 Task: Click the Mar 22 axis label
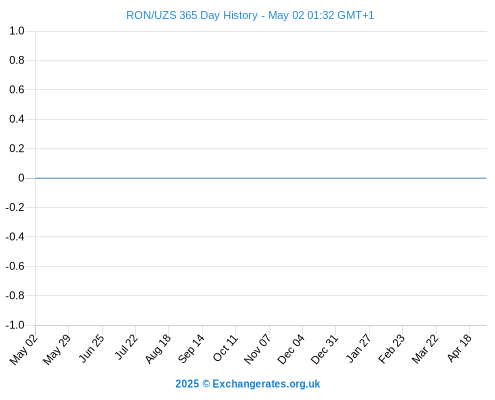pos(425,349)
